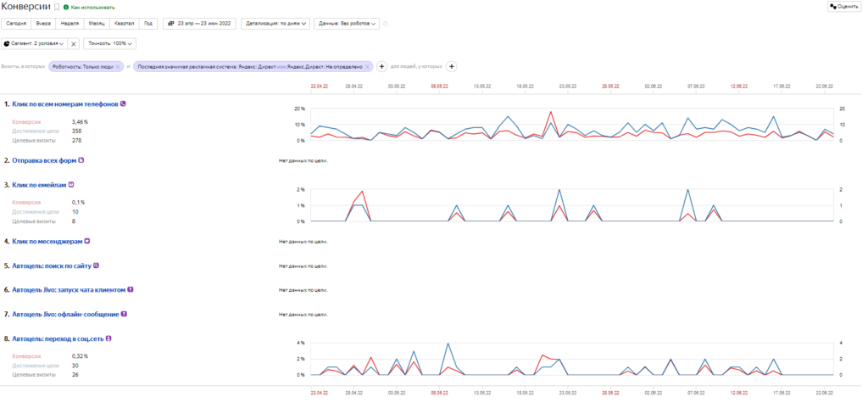Viewport: 868px width, 408px height.
Task: Add a visit condition with first plus button
Action: tap(381, 66)
